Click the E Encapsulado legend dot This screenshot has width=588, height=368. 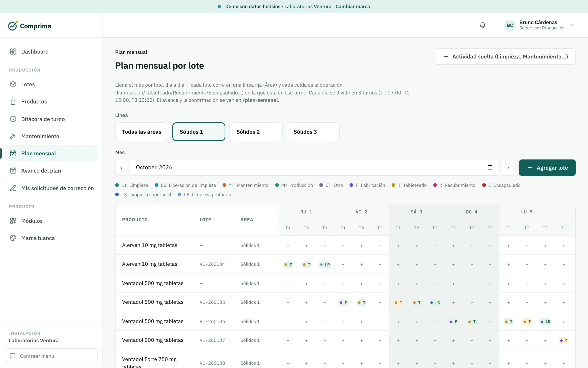(x=484, y=185)
